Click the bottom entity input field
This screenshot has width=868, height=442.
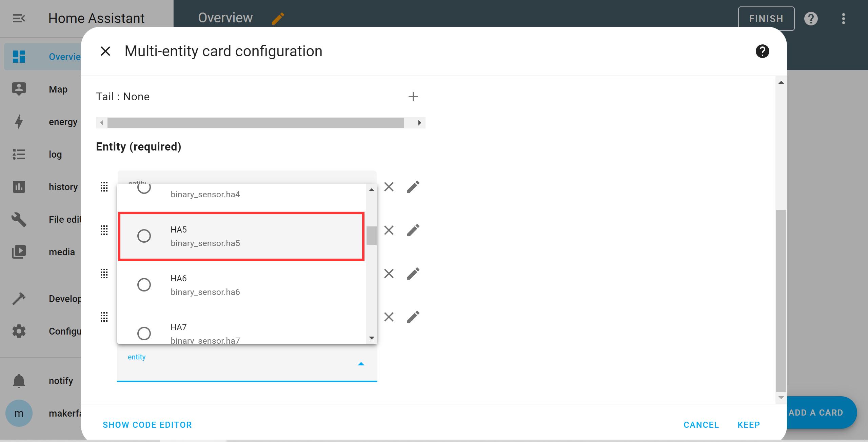pyautogui.click(x=247, y=363)
